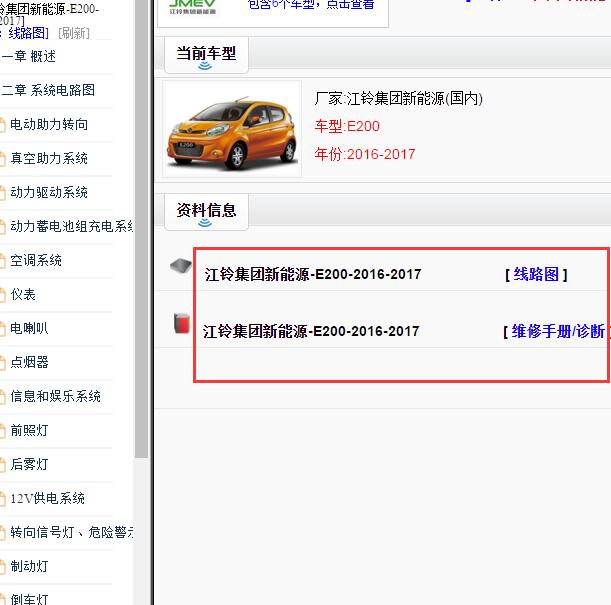The width and height of the screenshot is (611, 605).
Task: Select 动力蓄电池组充电系统 entry
Action: coord(72,226)
